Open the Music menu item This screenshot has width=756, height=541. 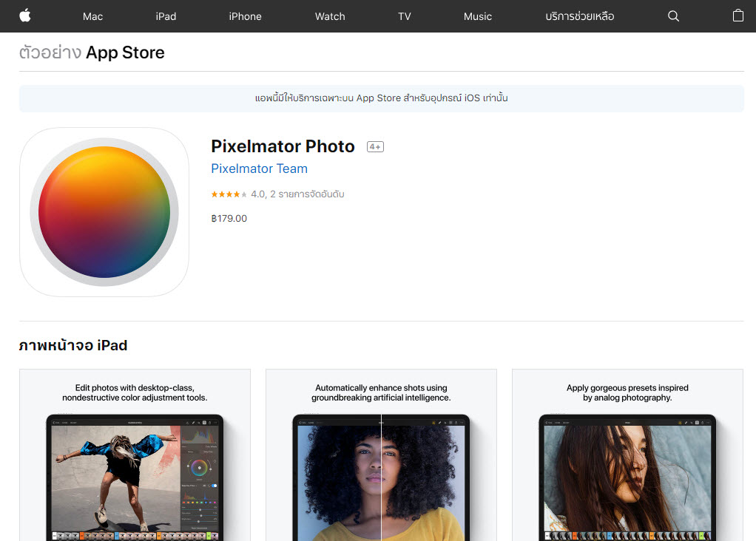click(477, 16)
